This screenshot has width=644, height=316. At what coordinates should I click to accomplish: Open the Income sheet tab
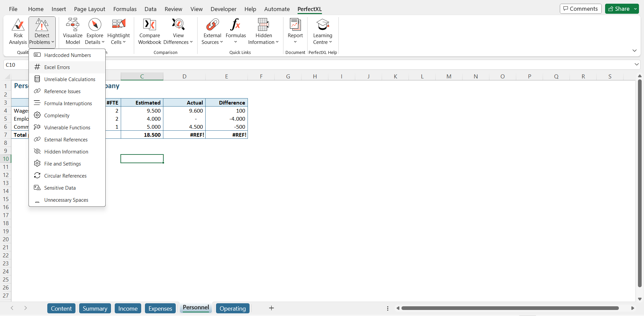(x=128, y=308)
